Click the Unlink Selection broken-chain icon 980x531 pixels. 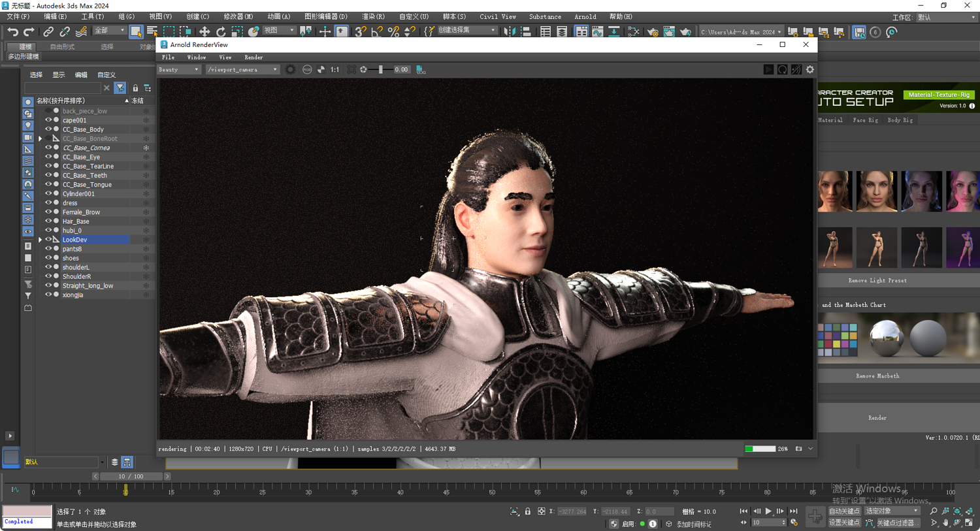tap(65, 31)
